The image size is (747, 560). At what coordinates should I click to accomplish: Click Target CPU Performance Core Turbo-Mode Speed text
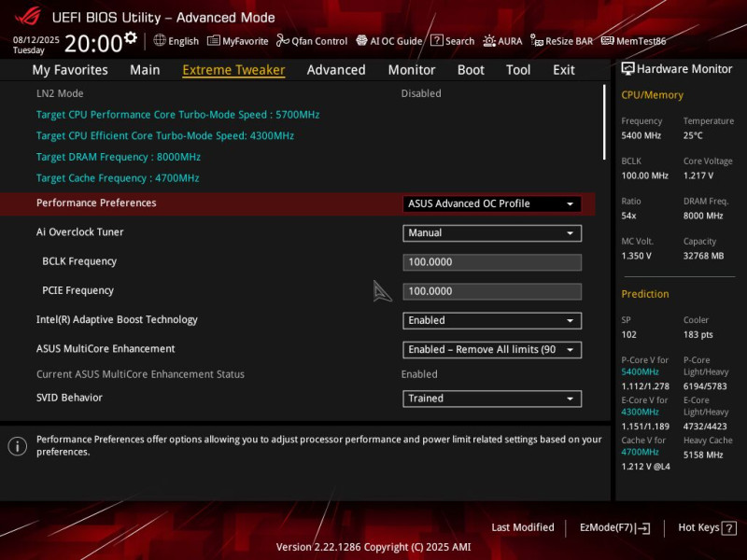[177, 115]
